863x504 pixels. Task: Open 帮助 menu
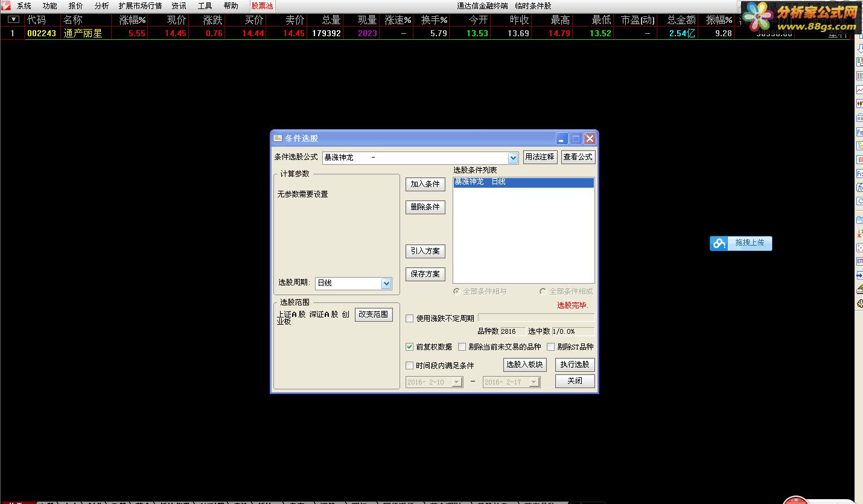point(231,6)
